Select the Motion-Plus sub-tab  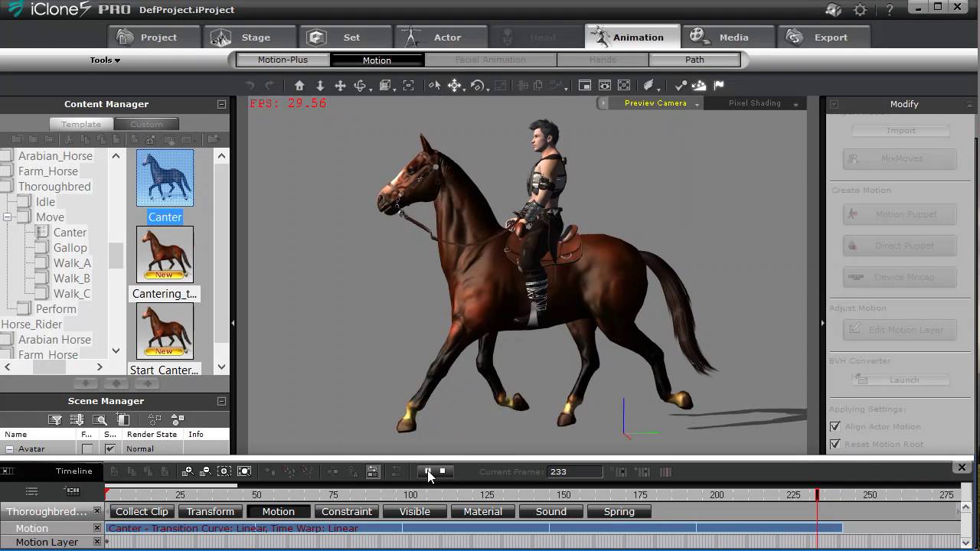pyautogui.click(x=283, y=60)
